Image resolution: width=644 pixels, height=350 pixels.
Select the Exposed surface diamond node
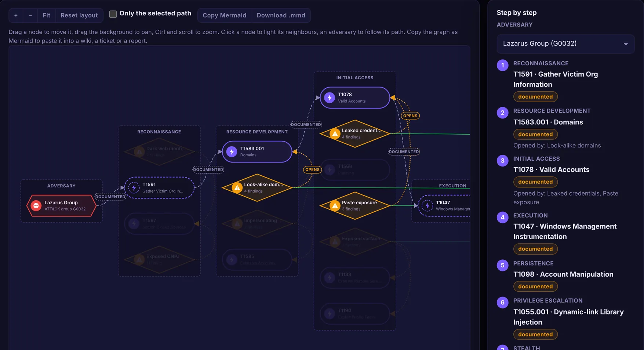pyautogui.click(x=355, y=242)
